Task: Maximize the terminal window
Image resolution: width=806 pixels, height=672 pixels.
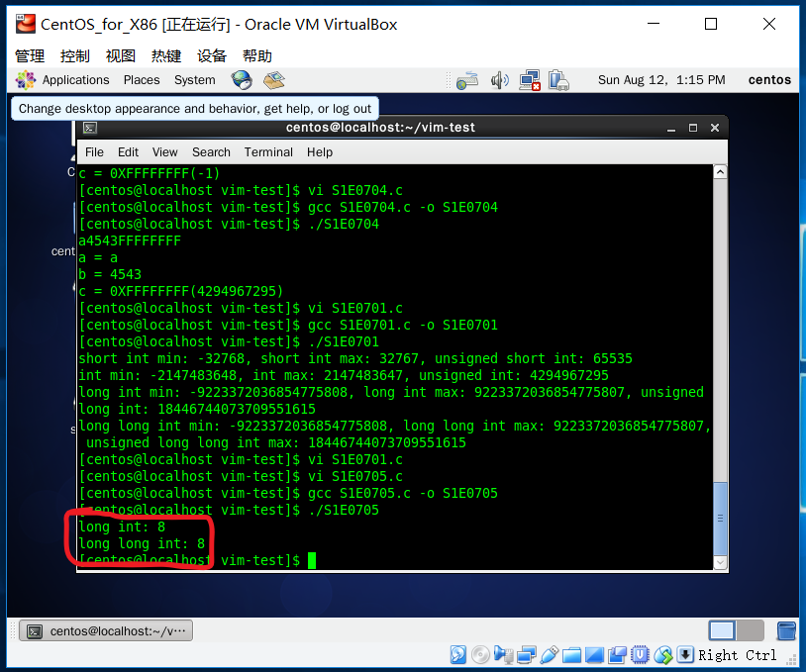Action: pos(693,128)
